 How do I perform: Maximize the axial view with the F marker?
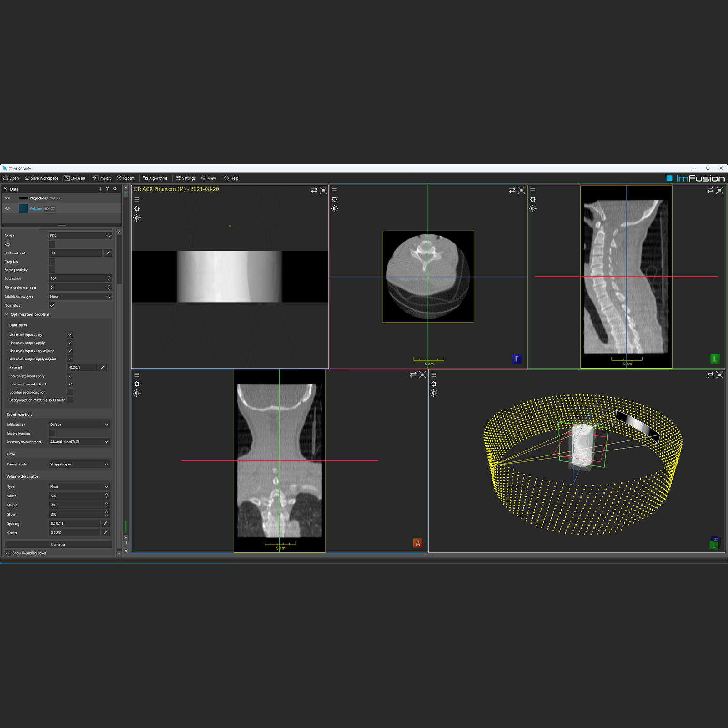pos(522,190)
